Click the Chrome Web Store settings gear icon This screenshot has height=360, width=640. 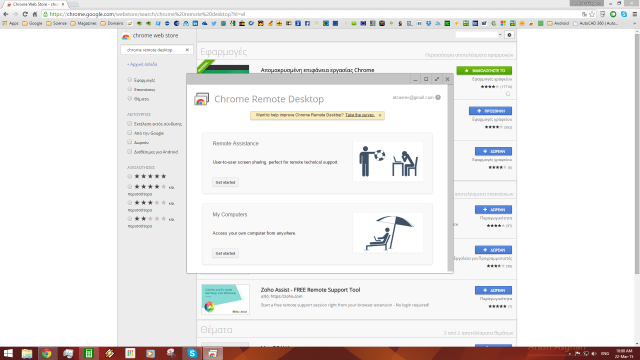[x=509, y=35]
